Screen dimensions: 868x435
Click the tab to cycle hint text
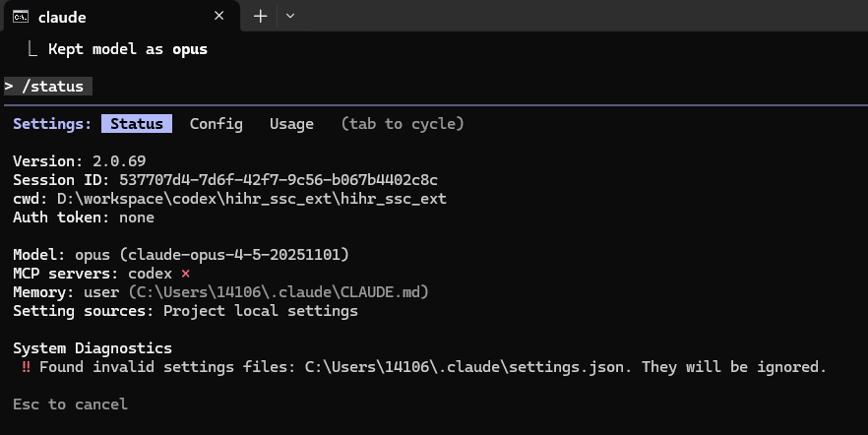pos(403,123)
